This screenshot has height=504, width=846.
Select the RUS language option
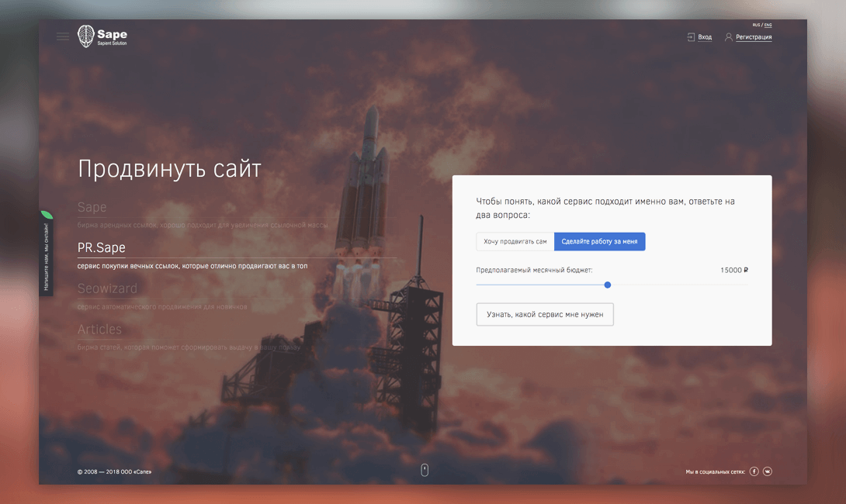pyautogui.click(x=756, y=25)
